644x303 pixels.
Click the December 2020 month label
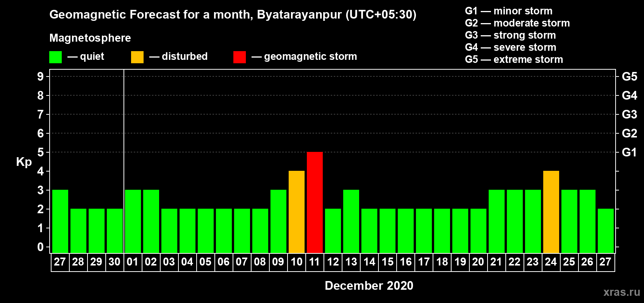tap(369, 286)
